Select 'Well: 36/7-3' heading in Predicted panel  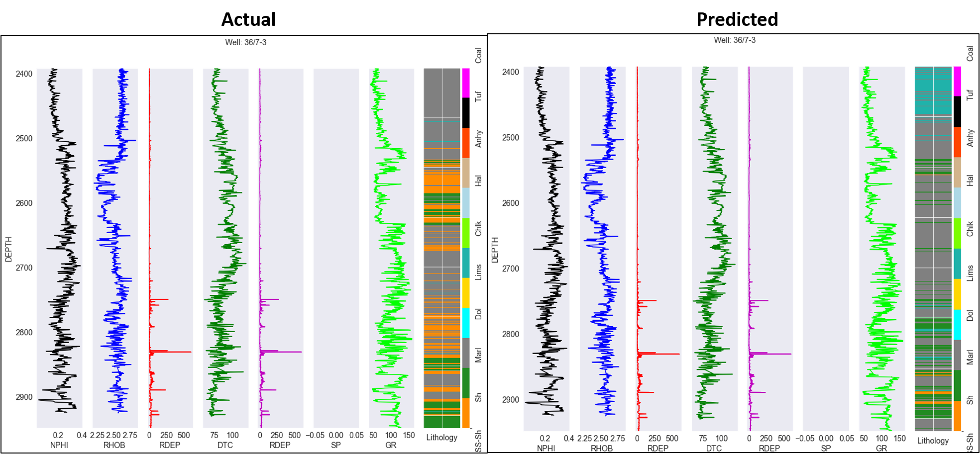[x=735, y=40]
